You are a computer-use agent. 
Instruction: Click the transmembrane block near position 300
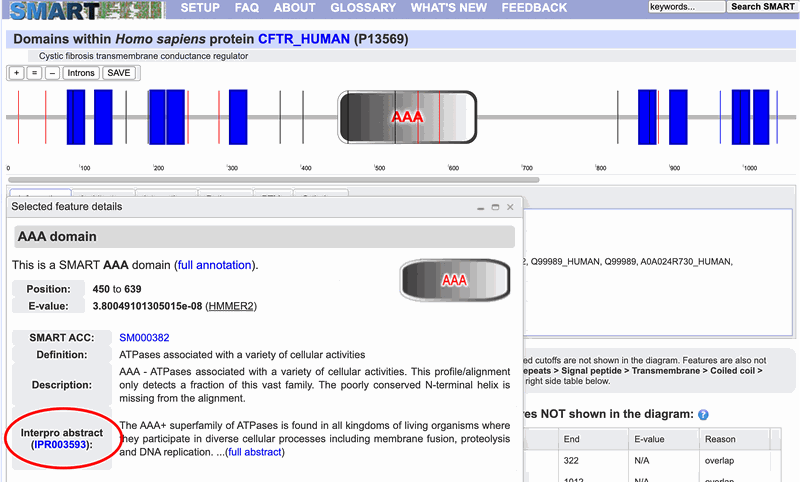238,117
